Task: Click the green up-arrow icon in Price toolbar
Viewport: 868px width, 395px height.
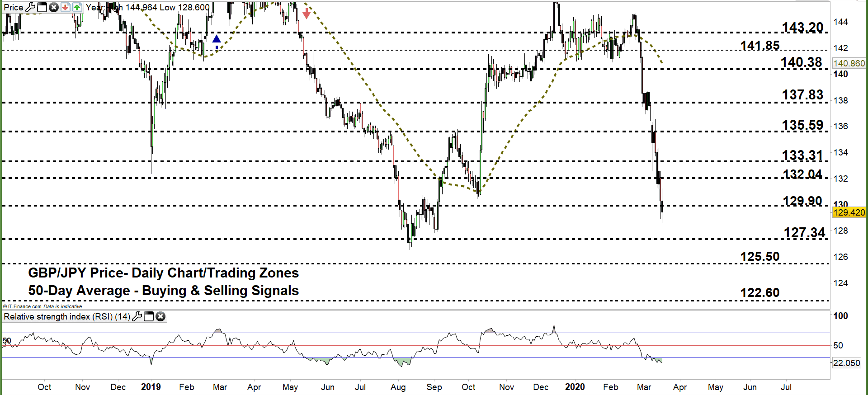Action: [77, 7]
